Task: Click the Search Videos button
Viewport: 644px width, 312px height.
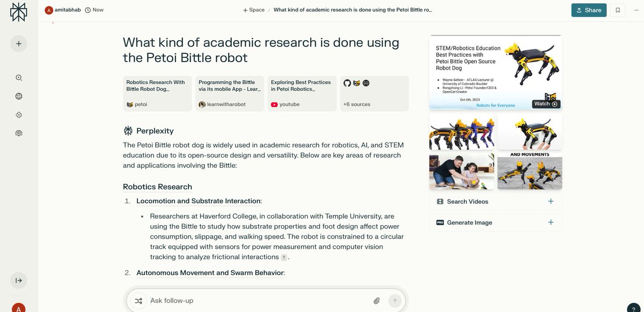Action: 495,202
